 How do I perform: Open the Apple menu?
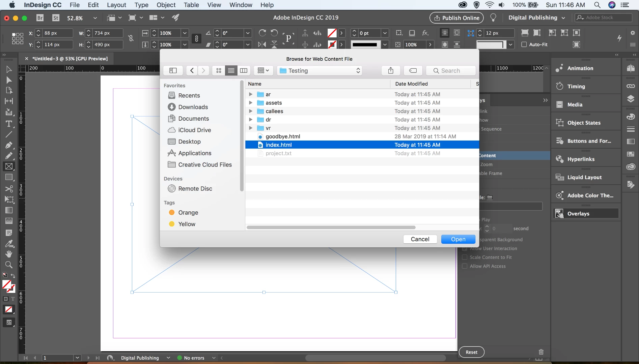click(12, 5)
